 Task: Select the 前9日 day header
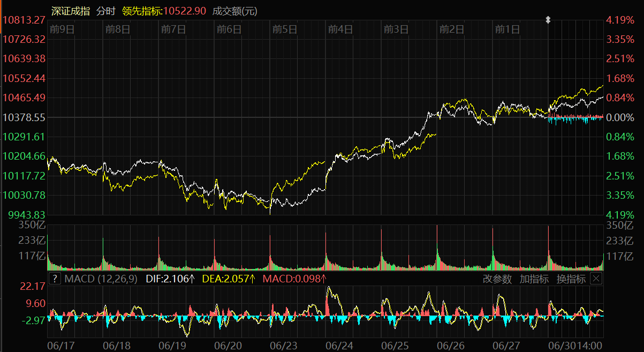(61, 29)
